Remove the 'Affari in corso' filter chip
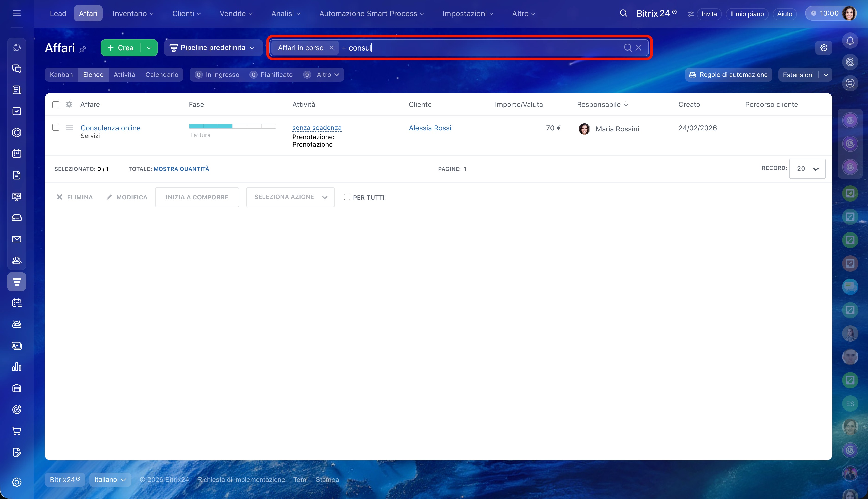This screenshot has width=868, height=499. click(331, 48)
